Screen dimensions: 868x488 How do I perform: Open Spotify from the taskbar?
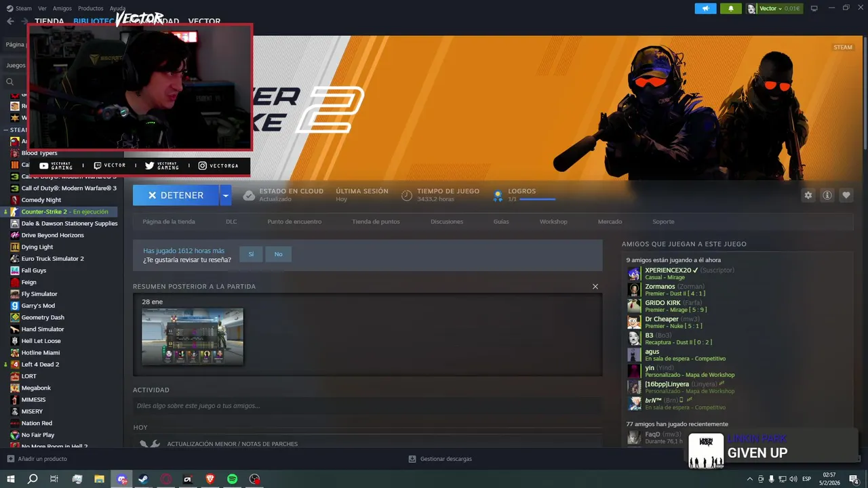pos(232,479)
